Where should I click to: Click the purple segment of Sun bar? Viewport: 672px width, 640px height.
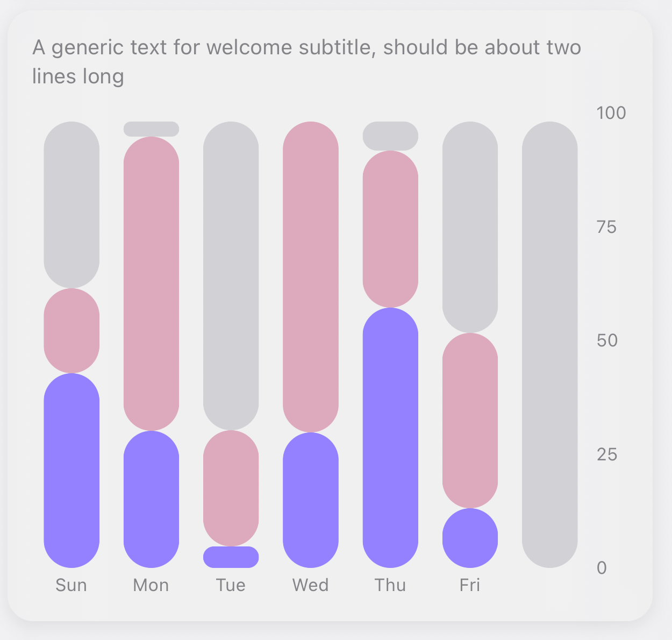click(x=72, y=470)
